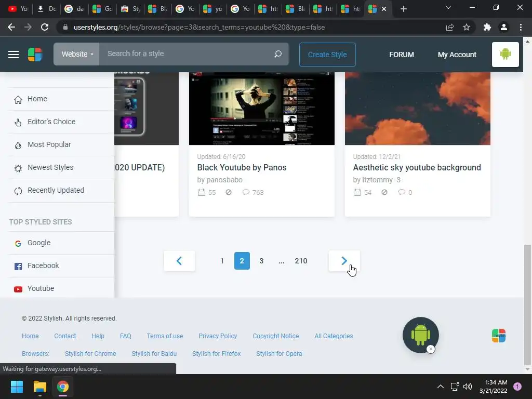Switch to the Google 'da' browser tab
The width and height of the screenshot is (532, 399).
tap(74, 9)
